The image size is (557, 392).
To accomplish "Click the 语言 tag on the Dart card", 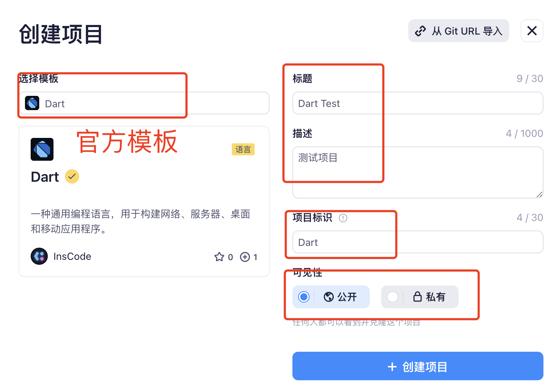I will tap(243, 149).
